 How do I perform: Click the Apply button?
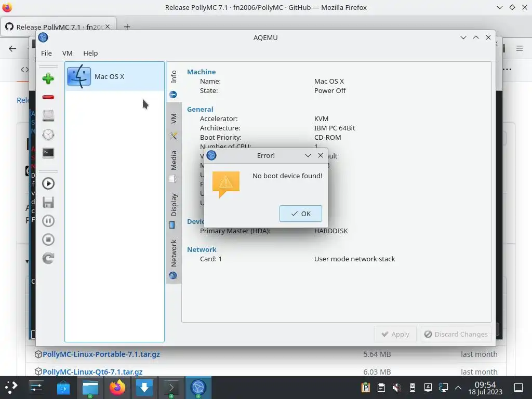[395, 334]
